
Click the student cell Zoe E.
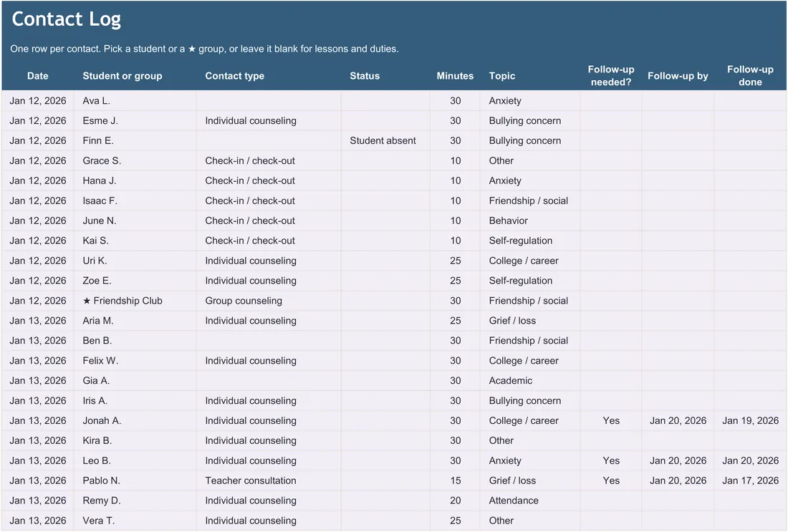(x=135, y=281)
